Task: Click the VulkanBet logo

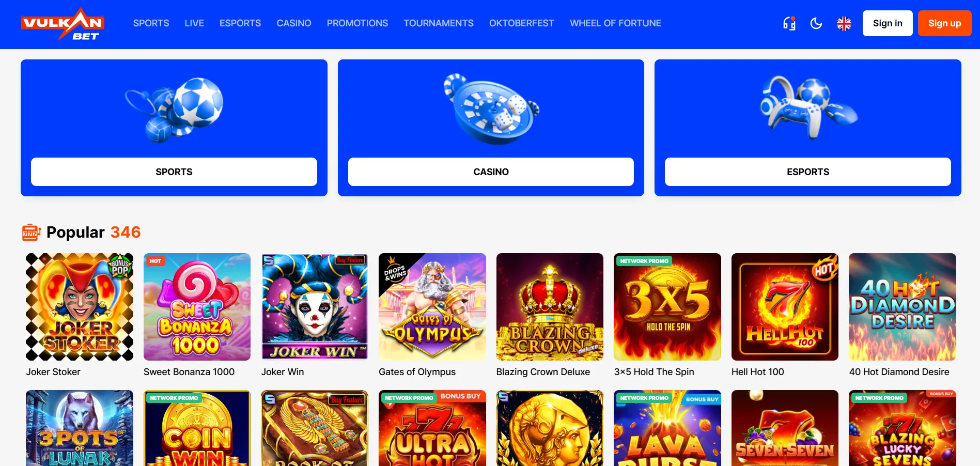Action: click(x=63, y=24)
